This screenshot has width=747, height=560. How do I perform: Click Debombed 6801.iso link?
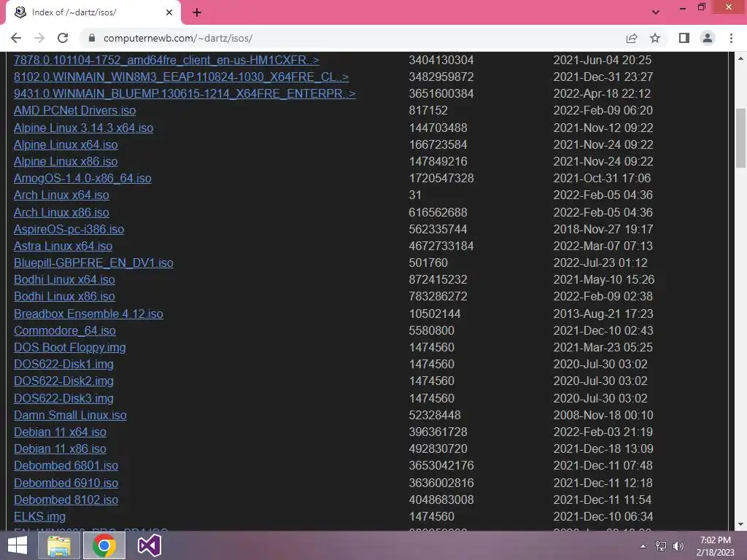[x=66, y=466]
